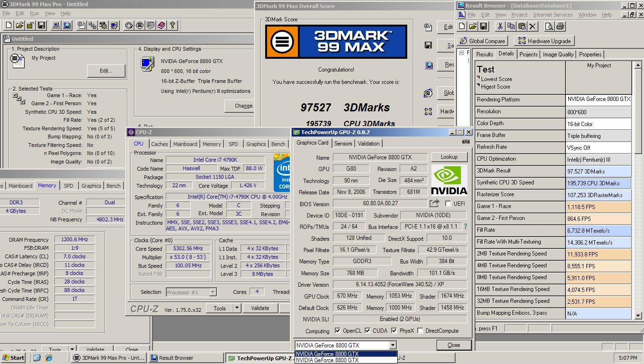Switch to the Results tab in Result Browser
The image size is (644, 364).
coord(484,55)
